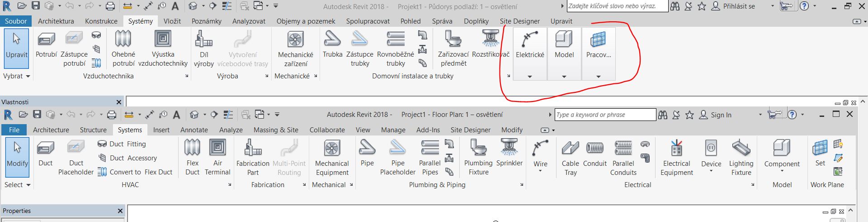Open the Wire tool dropdown
The height and width of the screenshot is (222, 868).
(540, 172)
